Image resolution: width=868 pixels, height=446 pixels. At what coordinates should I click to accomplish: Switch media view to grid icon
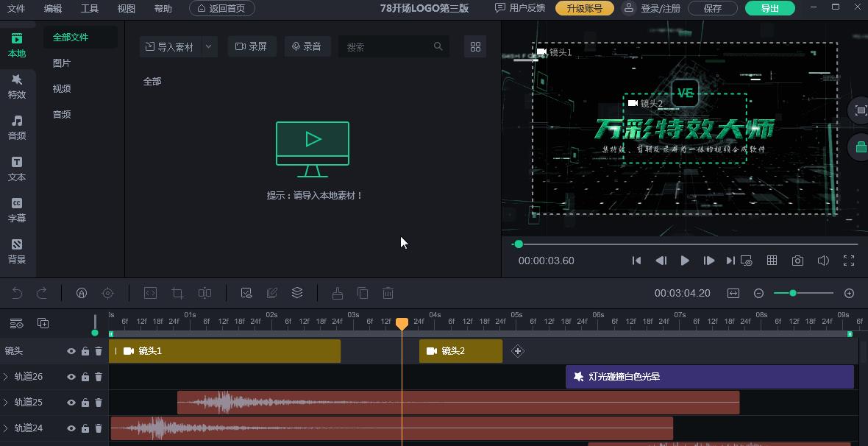click(475, 47)
